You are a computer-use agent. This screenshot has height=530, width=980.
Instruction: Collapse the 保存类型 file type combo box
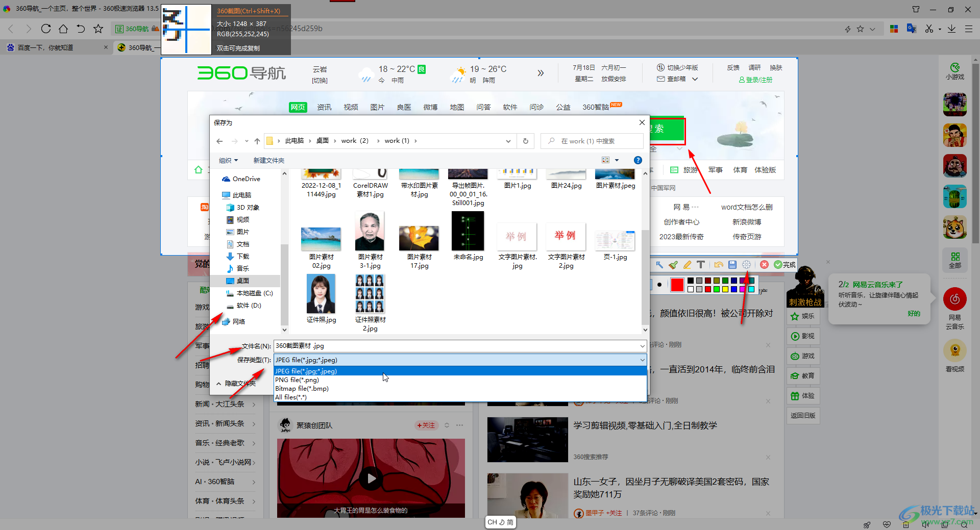460,360
